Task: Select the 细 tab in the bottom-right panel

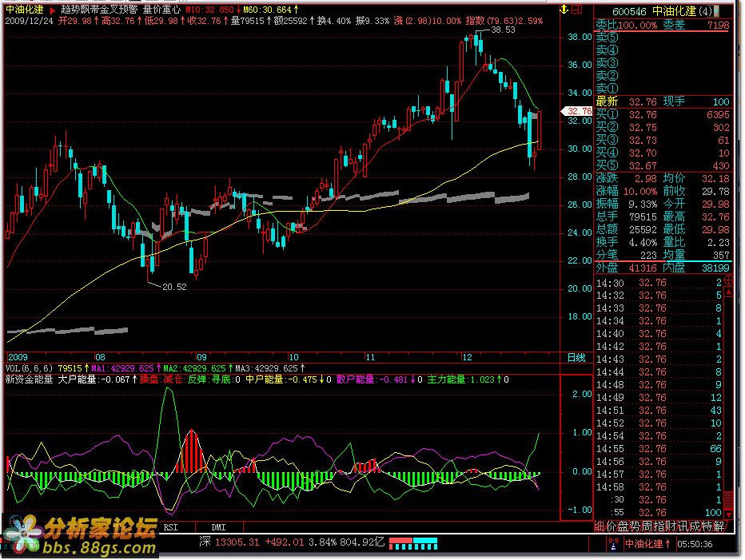Action: point(600,526)
